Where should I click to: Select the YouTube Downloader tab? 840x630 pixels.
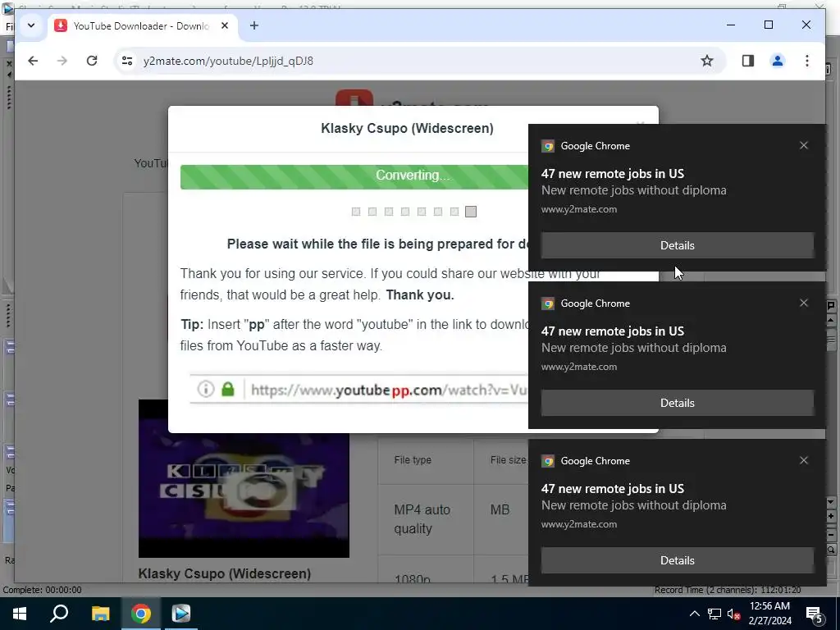coord(140,25)
